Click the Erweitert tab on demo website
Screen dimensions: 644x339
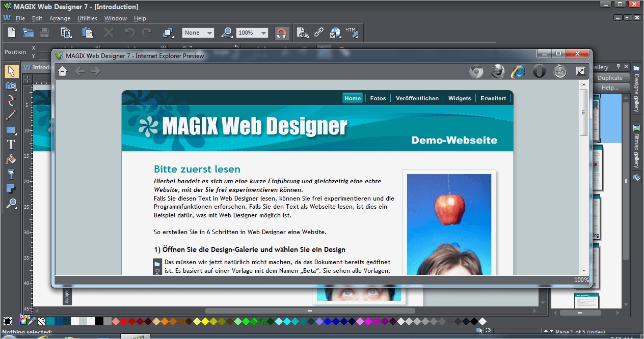pos(493,98)
